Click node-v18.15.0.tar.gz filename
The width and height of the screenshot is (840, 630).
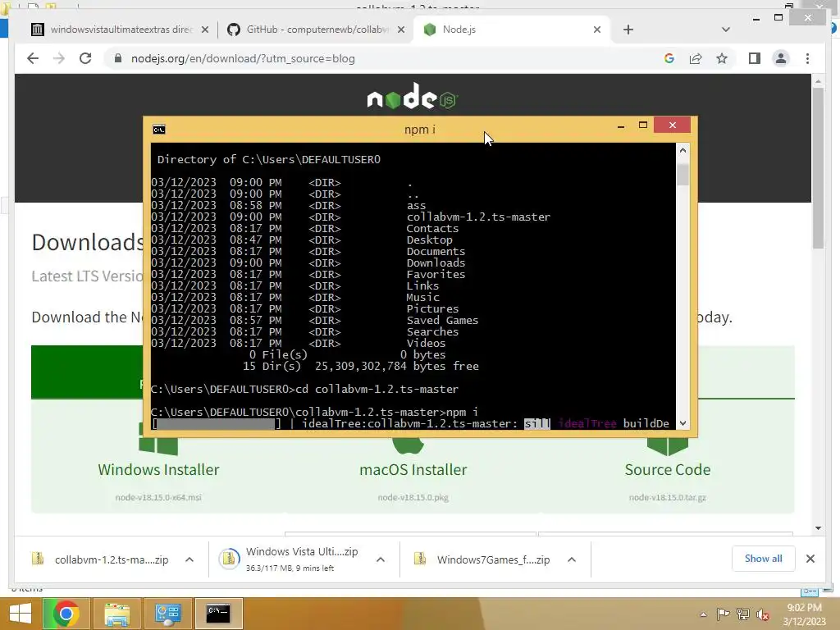(668, 498)
